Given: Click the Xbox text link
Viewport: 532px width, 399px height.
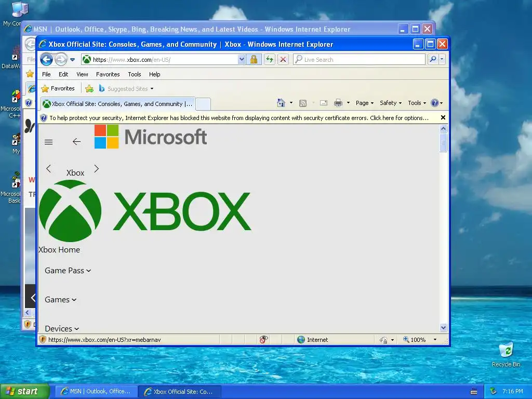Looking at the screenshot, I should coord(75,173).
